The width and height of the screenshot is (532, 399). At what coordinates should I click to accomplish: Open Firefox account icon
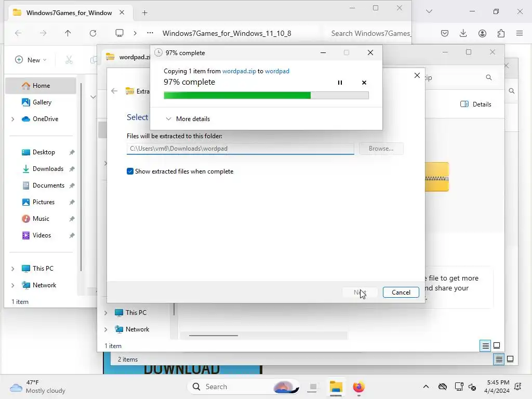[x=482, y=33]
